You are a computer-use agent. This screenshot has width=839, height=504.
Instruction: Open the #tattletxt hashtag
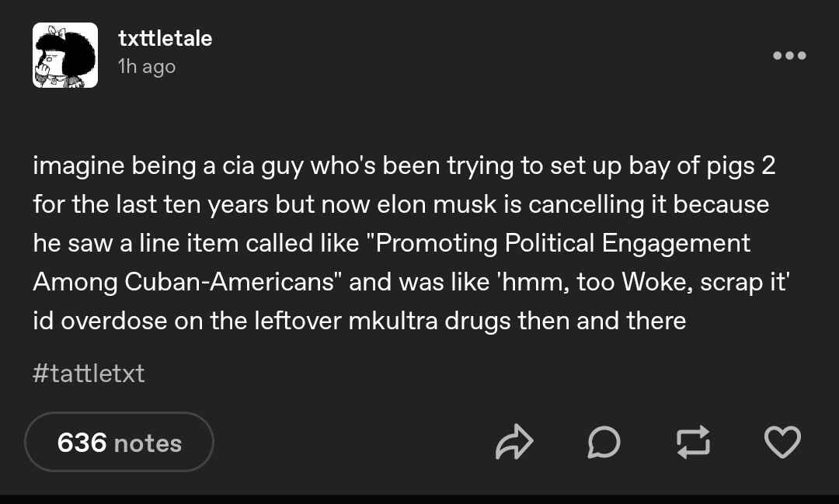(x=89, y=373)
